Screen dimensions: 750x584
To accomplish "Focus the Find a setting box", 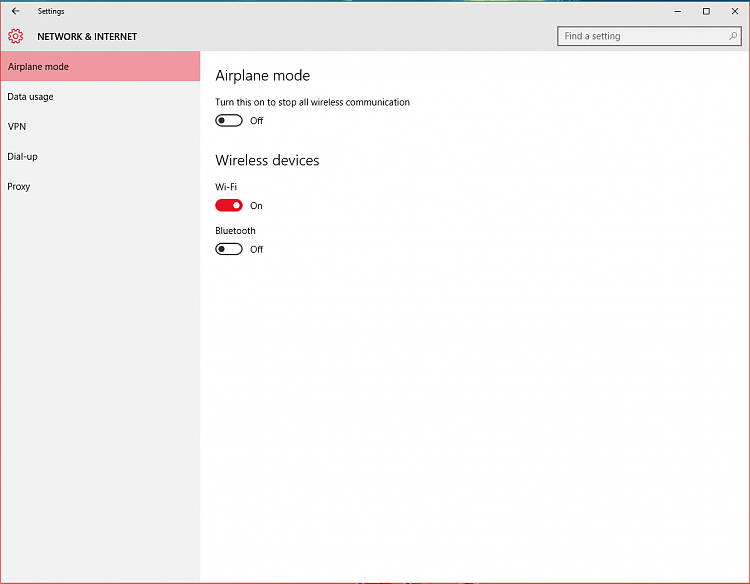I will point(649,36).
